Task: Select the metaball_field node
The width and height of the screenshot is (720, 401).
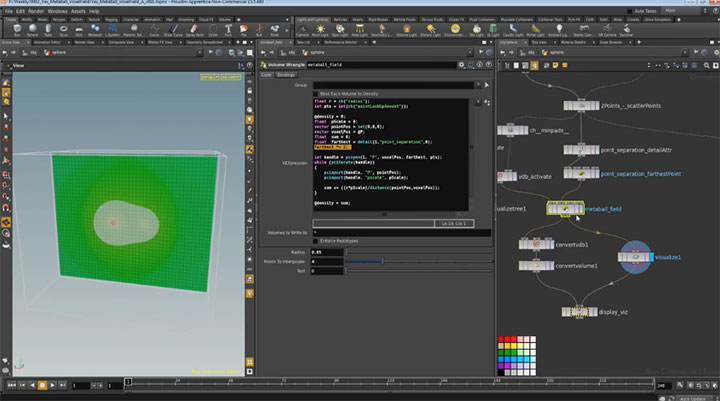Action: pos(566,209)
